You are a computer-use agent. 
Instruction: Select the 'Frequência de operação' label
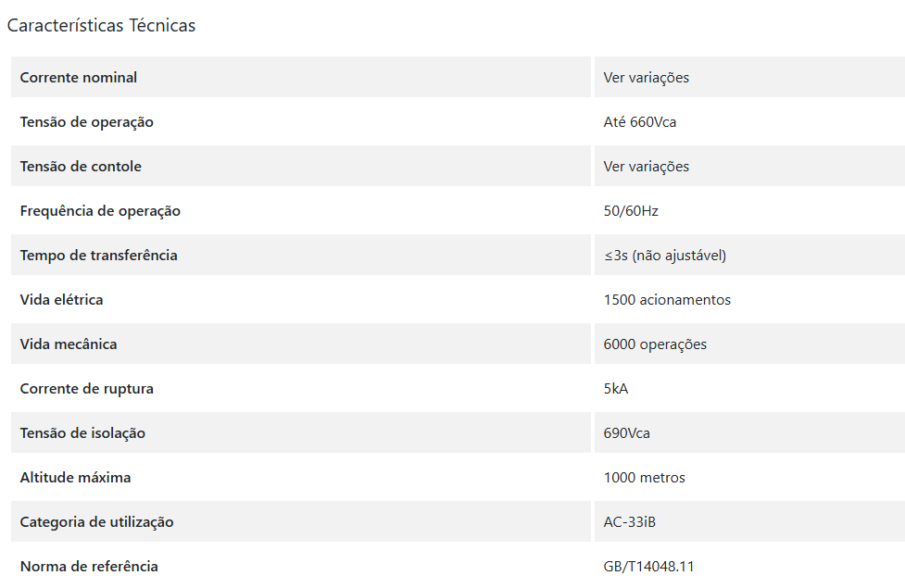[x=100, y=211]
